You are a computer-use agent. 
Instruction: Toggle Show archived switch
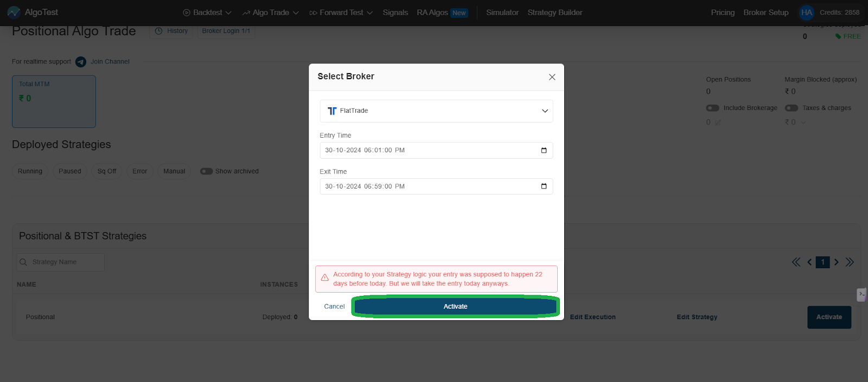coord(206,171)
